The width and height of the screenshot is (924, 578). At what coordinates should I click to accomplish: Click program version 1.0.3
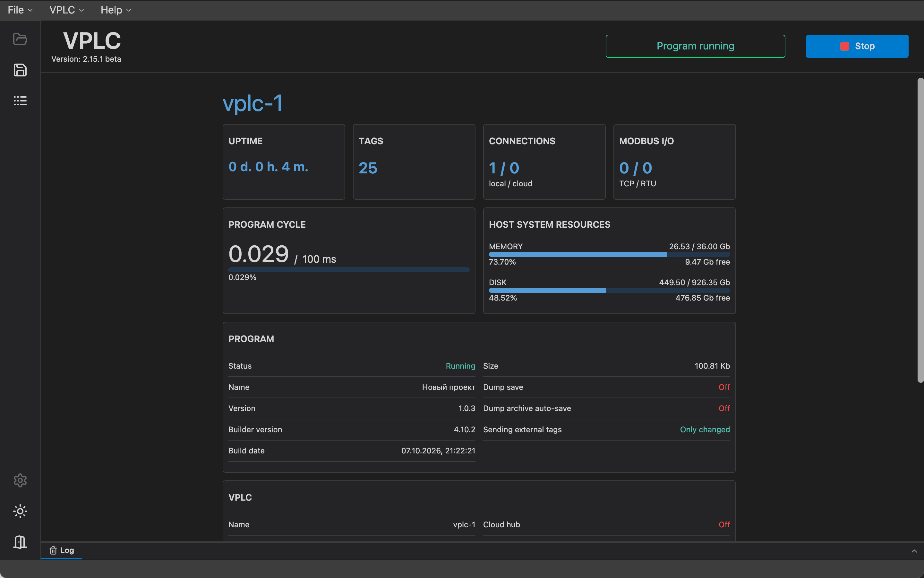point(466,408)
